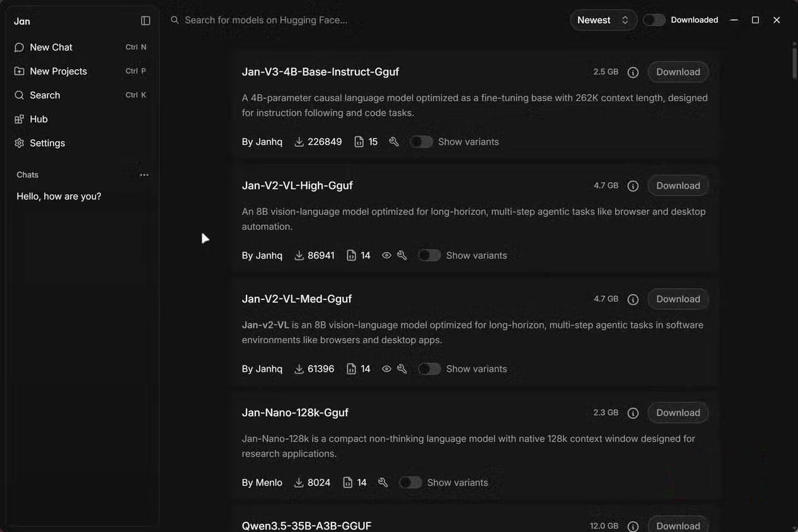
Task: Click the Hub grid icon
Action: [19, 119]
